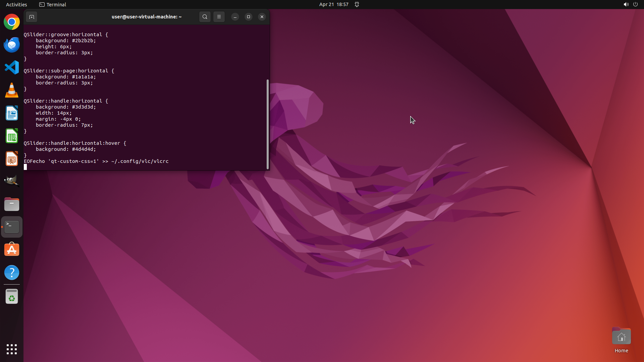Open the Help application
Viewport: 644px width, 362px height.
(x=12, y=273)
